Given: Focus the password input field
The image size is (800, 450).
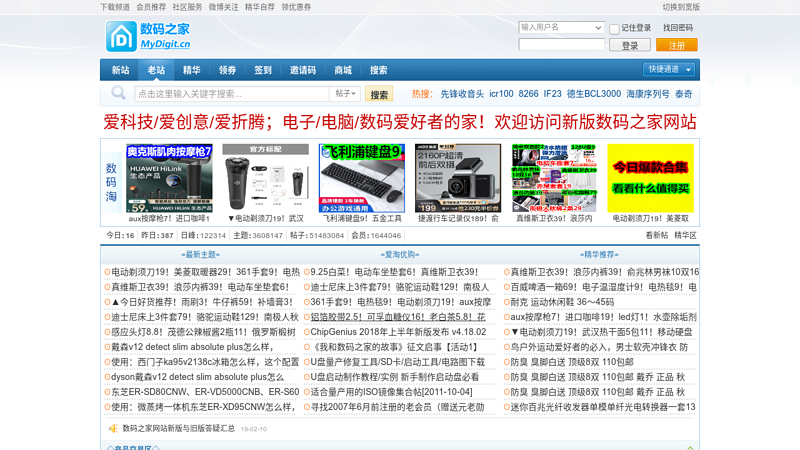Looking at the screenshot, I should [x=561, y=45].
